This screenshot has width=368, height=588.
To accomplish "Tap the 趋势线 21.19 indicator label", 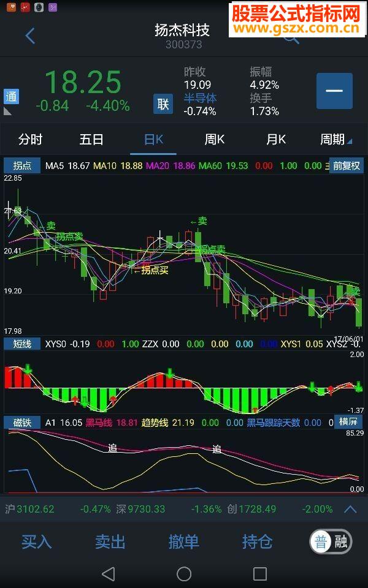I will [168, 423].
